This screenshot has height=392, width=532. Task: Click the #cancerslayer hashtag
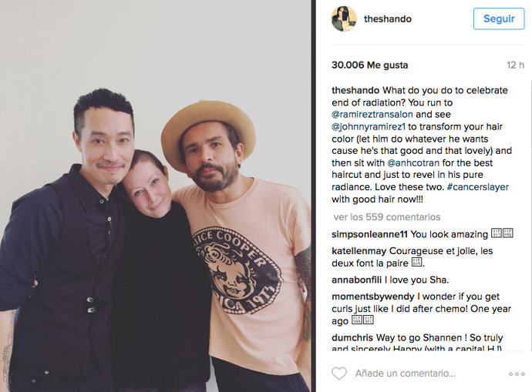(478, 187)
